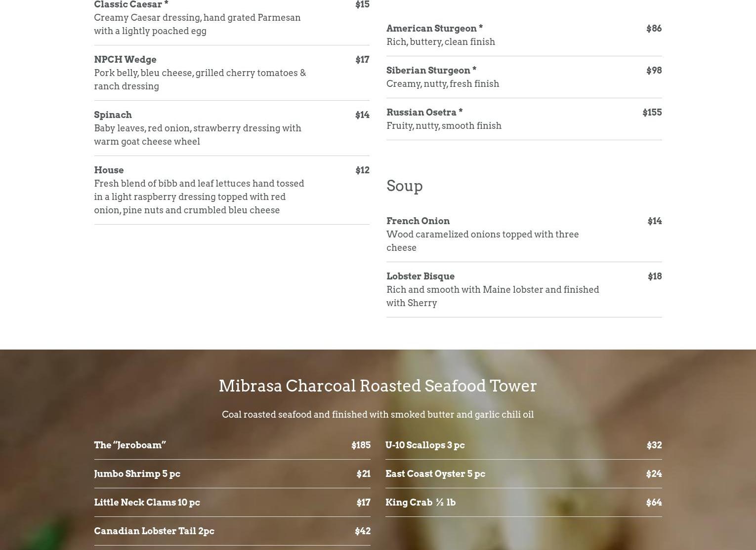Click the $155 price for Russian Osetra
Image resolution: width=756 pixels, height=550 pixels.
[652, 112]
